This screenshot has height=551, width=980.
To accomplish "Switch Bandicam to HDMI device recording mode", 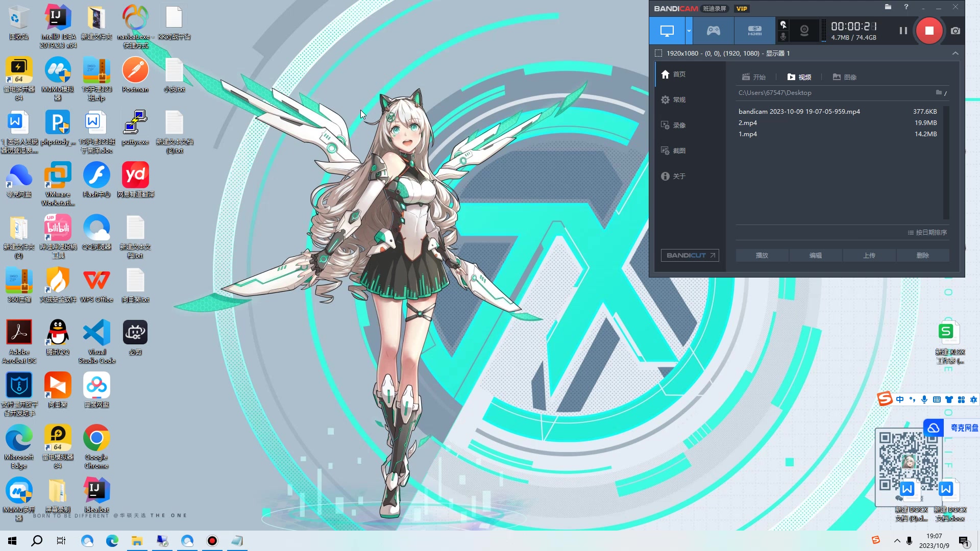I will tap(754, 31).
